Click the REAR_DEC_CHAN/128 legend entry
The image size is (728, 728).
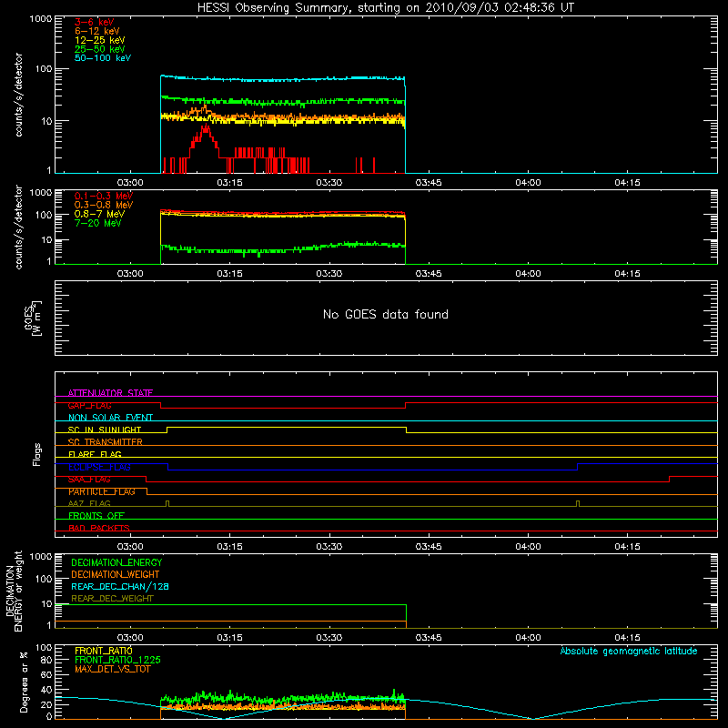tap(120, 586)
